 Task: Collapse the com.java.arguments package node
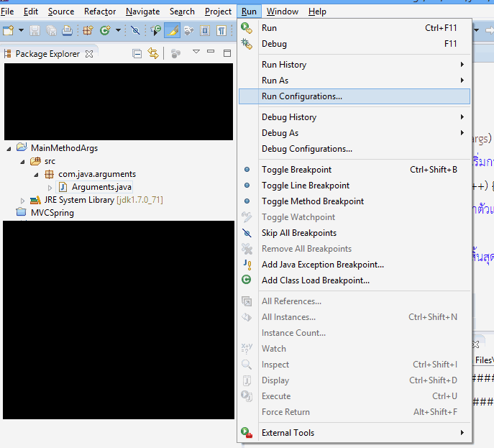coord(36,175)
